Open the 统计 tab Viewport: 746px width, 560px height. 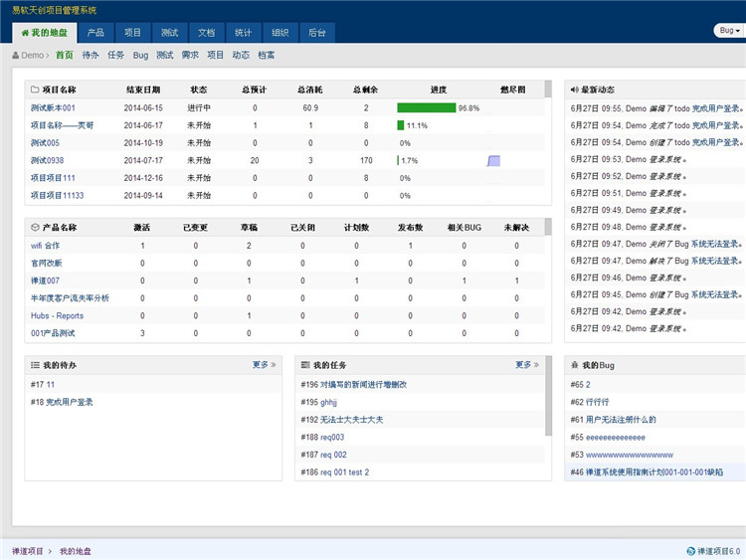coord(243,33)
